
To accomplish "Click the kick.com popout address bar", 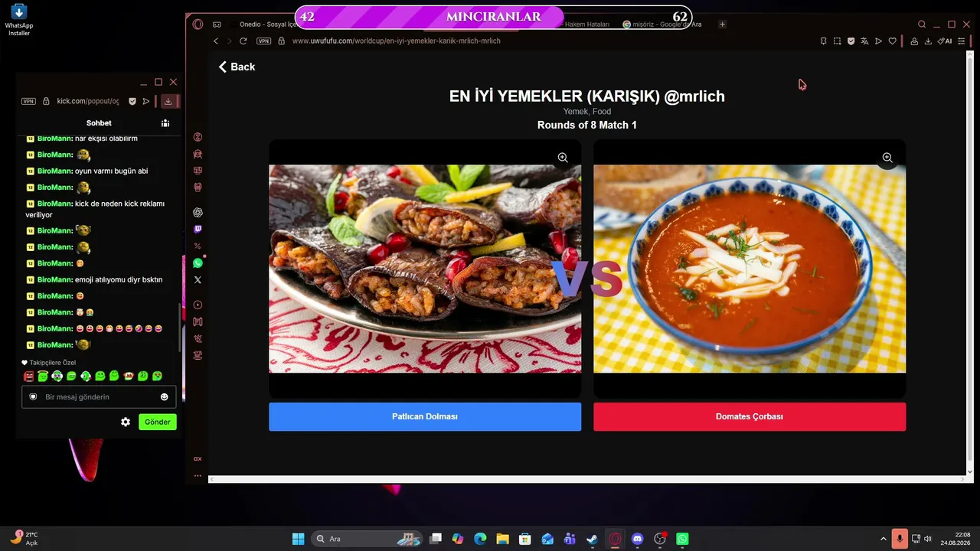I will [x=87, y=101].
